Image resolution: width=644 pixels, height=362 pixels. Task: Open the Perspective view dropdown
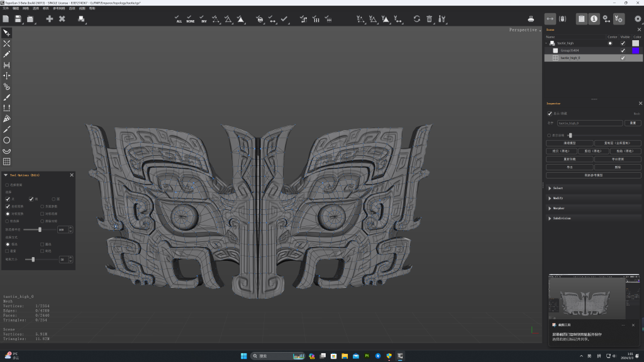[x=525, y=30]
